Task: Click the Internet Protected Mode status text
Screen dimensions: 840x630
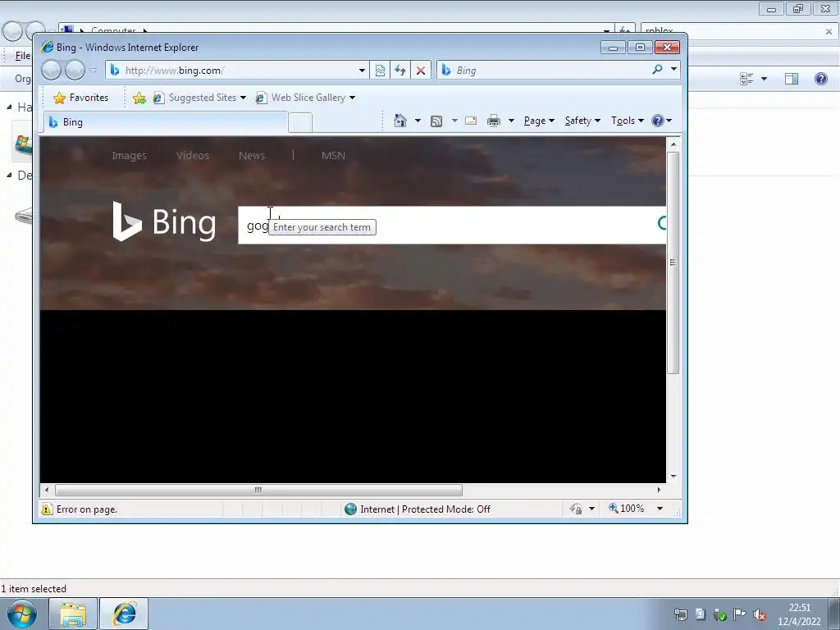Action: pos(425,509)
